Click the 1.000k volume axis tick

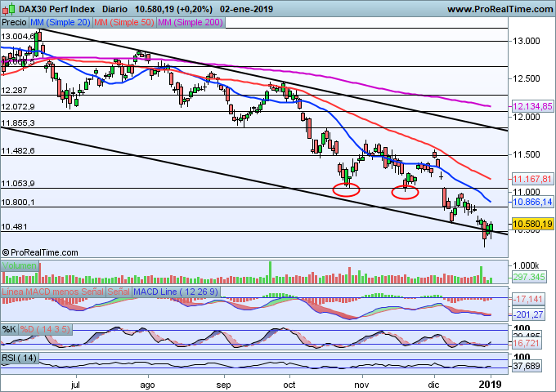526,265
